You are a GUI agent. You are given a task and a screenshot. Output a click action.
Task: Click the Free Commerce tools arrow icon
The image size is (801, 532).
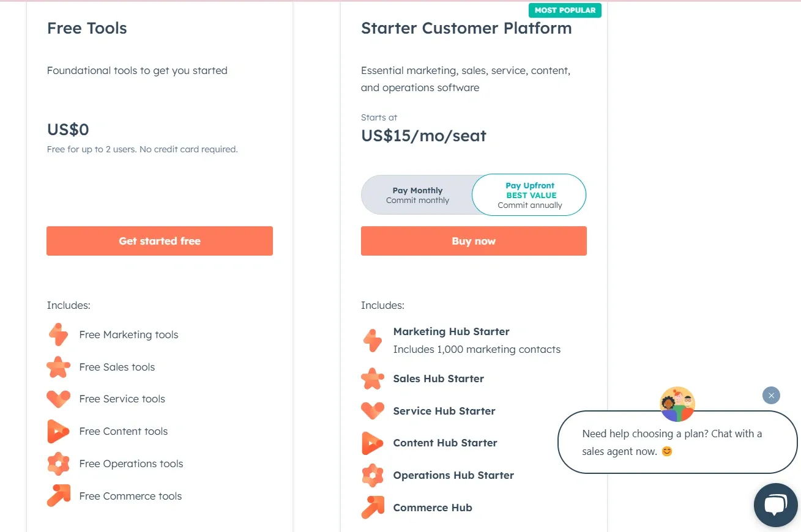click(58, 496)
